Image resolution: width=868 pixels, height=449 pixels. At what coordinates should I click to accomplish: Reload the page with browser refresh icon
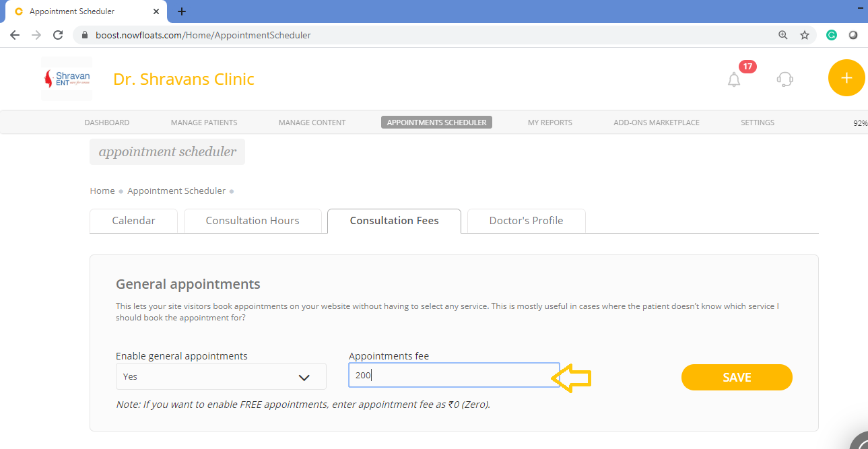(58, 35)
